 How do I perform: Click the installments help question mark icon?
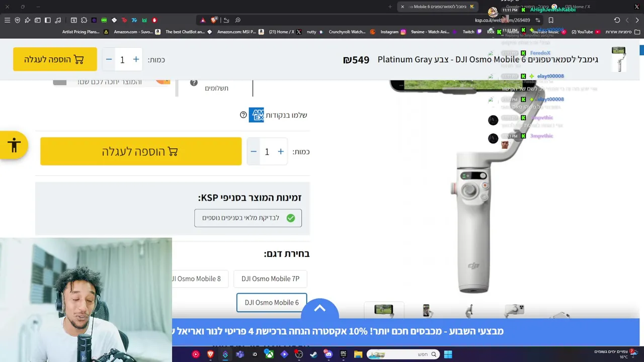[x=194, y=82]
